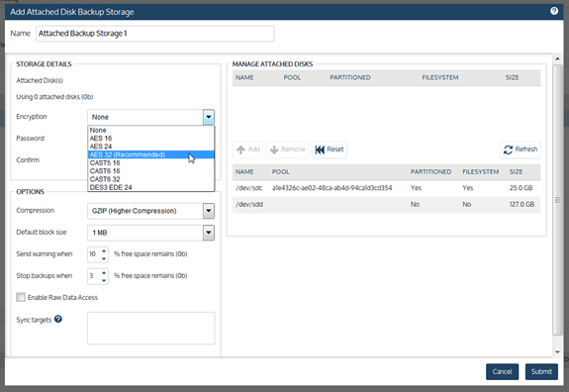Click the Sync targets help icon
The width and height of the screenshot is (569, 392).
click(x=58, y=319)
